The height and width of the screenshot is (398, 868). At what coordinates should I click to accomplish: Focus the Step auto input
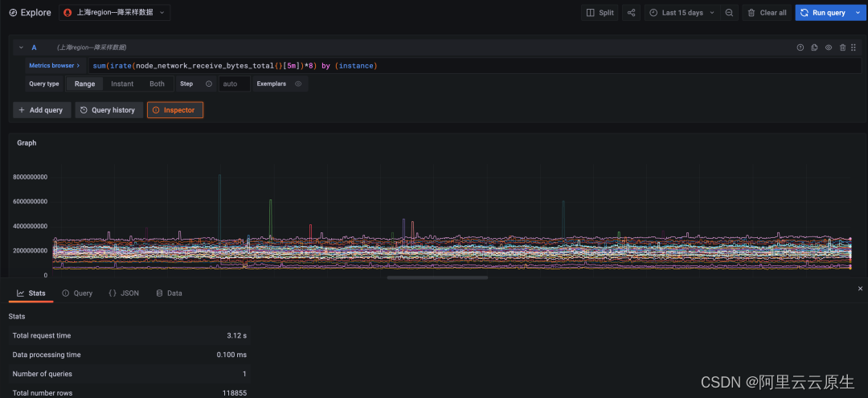(x=234, y=84)
